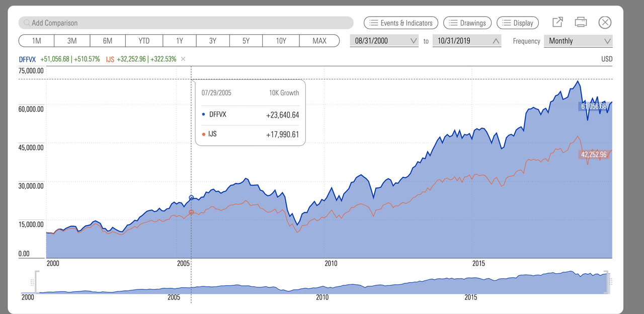Click the left handle of range slider
The width and height of the screenshot is (644, 314).
tap(34, 282)
